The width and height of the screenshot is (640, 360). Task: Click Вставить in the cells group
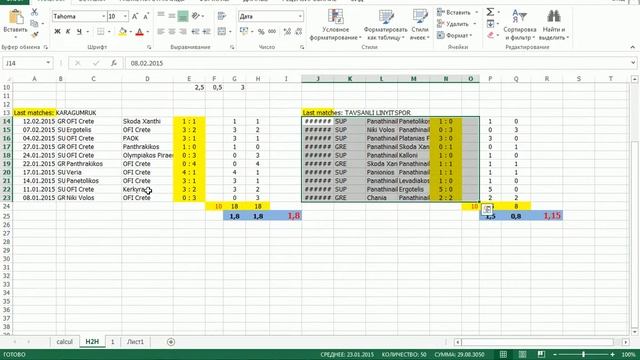click(x=458, y=13)
